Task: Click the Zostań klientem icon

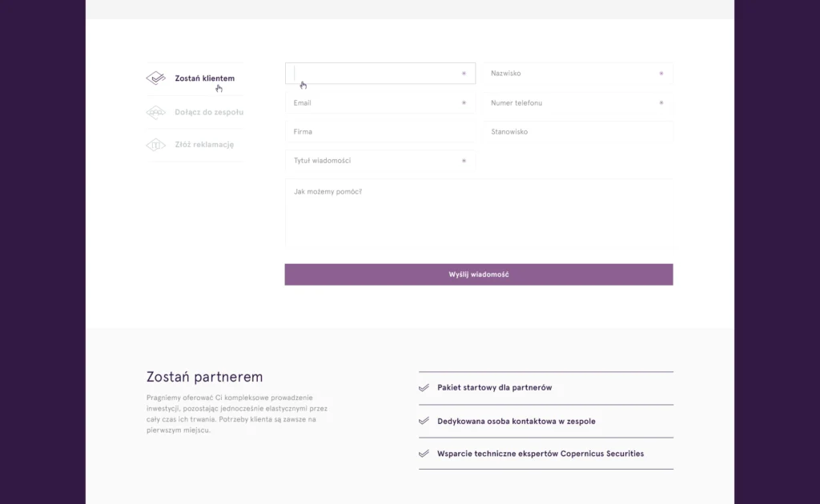Action: [155, 78]
